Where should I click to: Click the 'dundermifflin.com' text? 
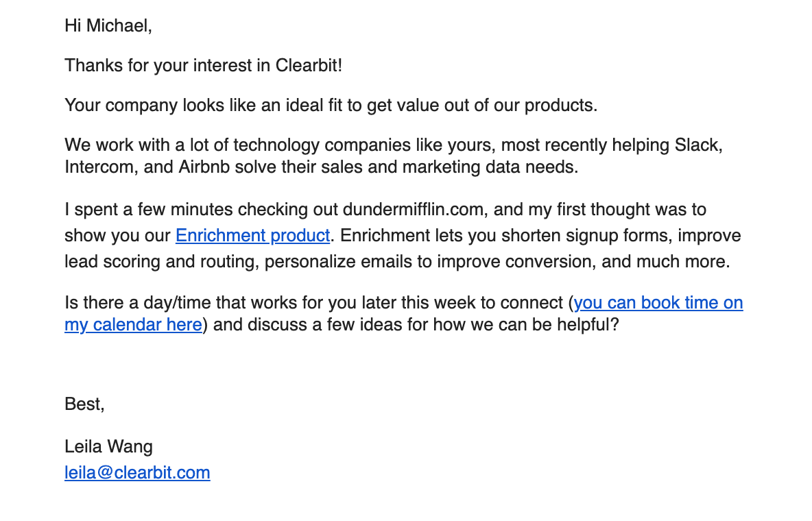point(414,210)
